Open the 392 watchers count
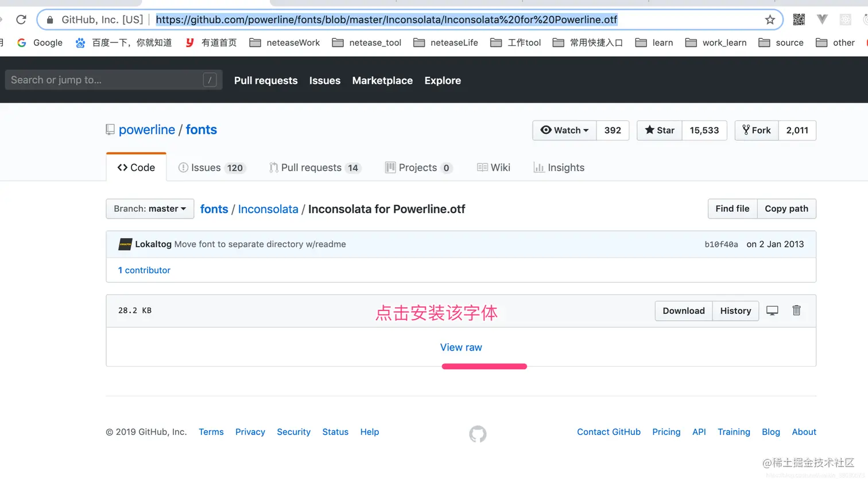 pyautogui.click(x=613, y=130)
